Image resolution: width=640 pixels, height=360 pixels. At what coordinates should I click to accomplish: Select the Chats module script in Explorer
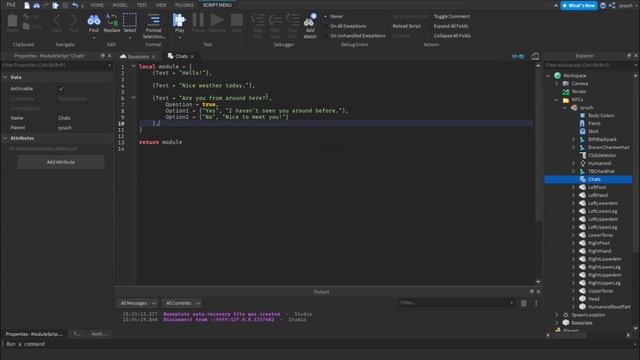(593, 179)
